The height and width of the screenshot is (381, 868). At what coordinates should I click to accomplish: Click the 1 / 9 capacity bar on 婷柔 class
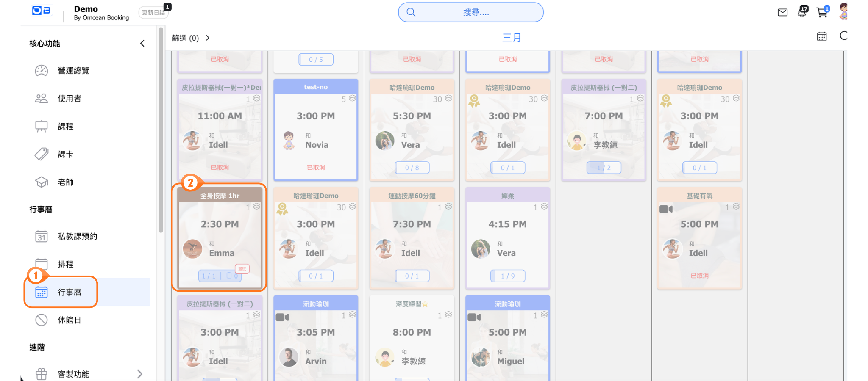point(507,276)
